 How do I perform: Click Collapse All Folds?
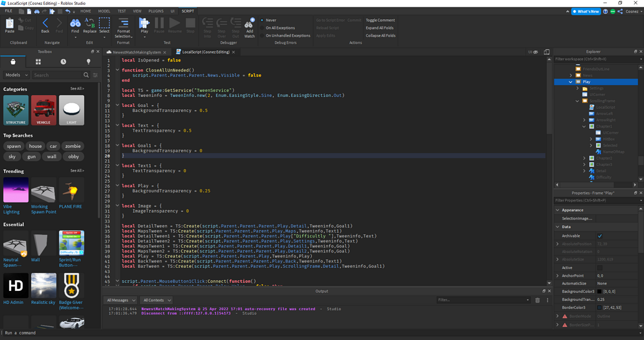tap(380, 35)
